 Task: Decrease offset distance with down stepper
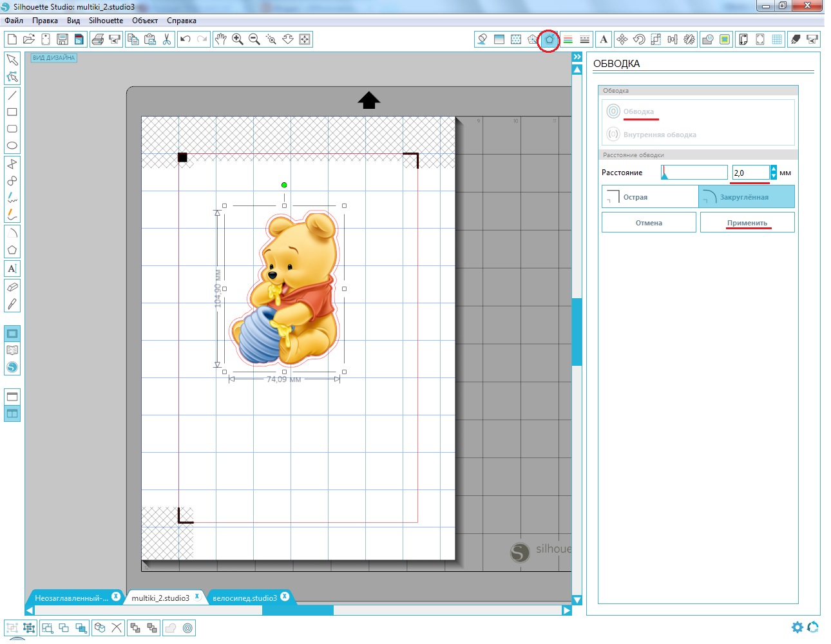tap(774, 176)
